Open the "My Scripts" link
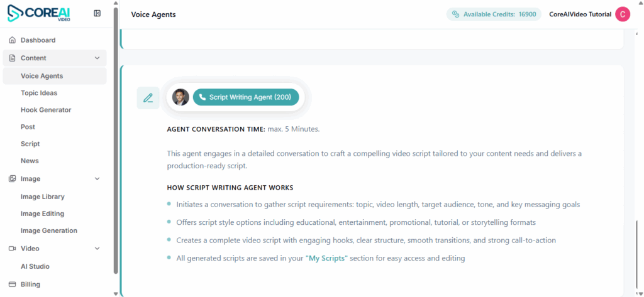 coord(326,259)
